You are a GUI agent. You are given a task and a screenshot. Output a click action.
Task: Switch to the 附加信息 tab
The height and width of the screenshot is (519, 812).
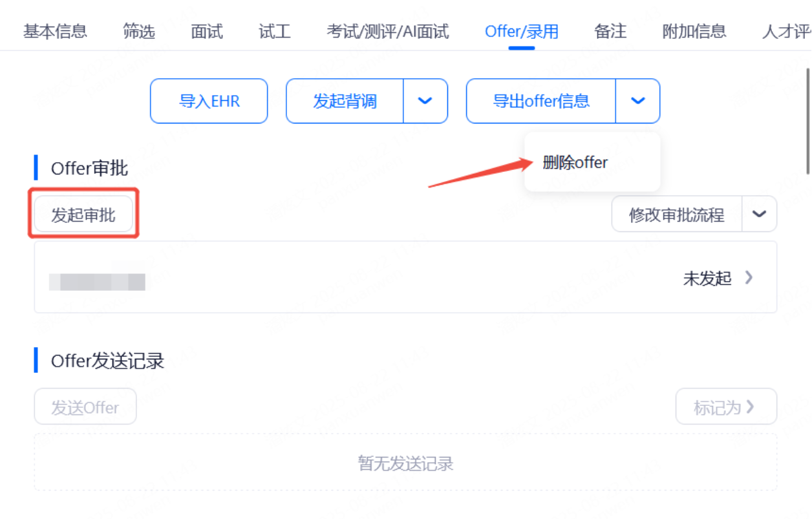pyautogui.click(x=694, y=31)
